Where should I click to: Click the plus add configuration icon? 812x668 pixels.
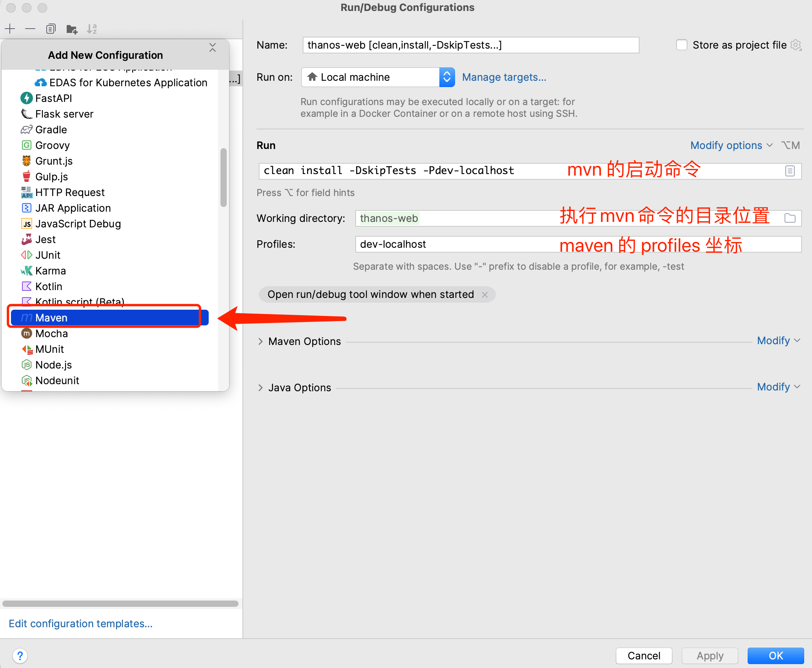point(10,29)
